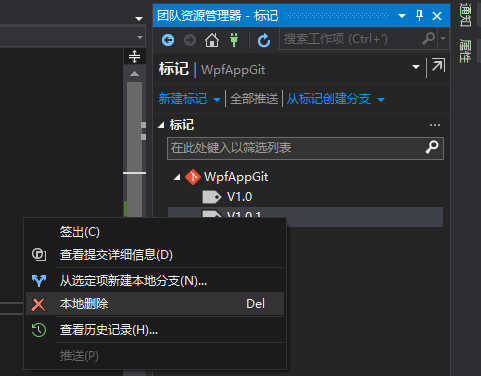Image resolution: width=481 pixels, height=376 pixels.
Task: Click the search magnifier icon
Action: (428, 39)
